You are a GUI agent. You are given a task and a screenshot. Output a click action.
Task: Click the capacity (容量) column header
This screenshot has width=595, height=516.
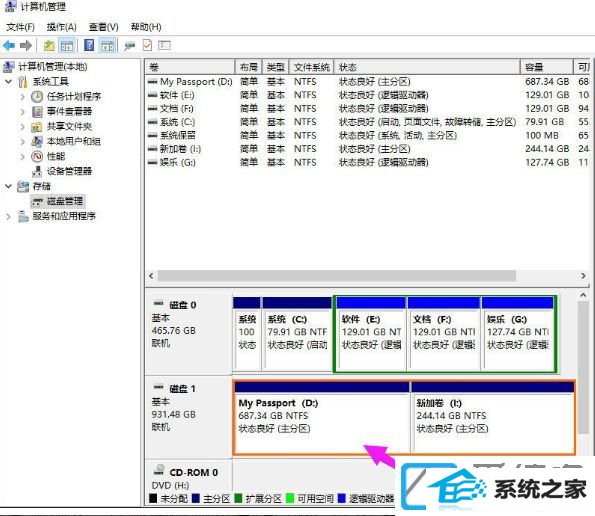pyautogui.click(x=546, y=67)
